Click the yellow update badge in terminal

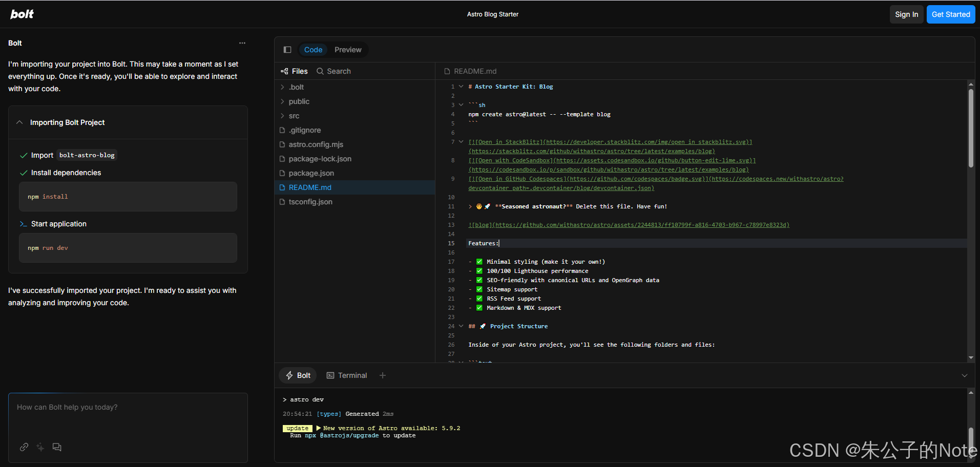(x=298, y=429)
